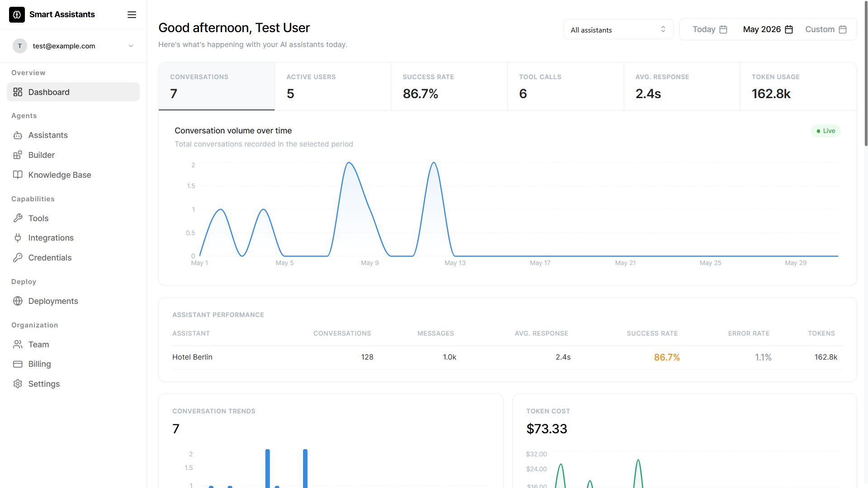
Task: Click the user avatar with letter T
Action: [x=20, y=46]
